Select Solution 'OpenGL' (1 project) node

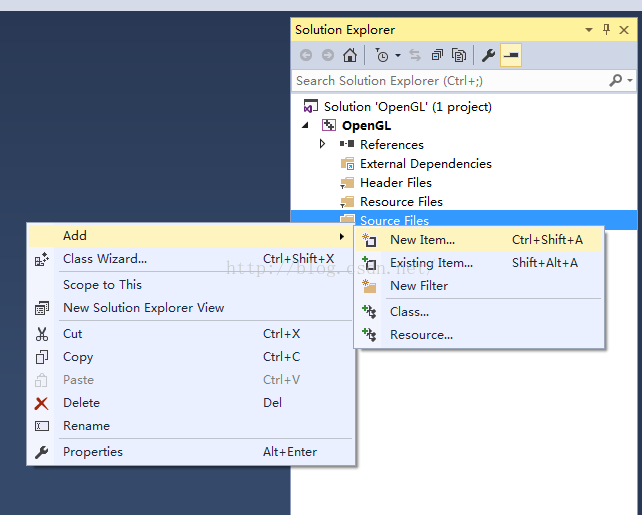pyautogui.click(x=408, y=107)
